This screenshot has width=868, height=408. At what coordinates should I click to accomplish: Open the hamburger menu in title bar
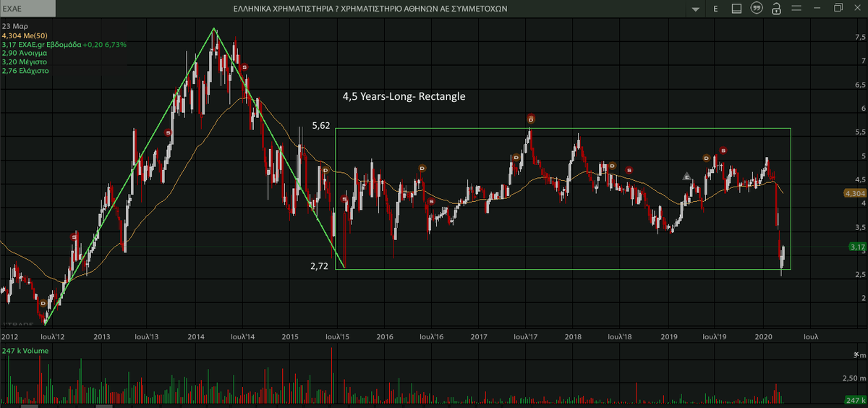pyautogui.click(x=796, y=9)
